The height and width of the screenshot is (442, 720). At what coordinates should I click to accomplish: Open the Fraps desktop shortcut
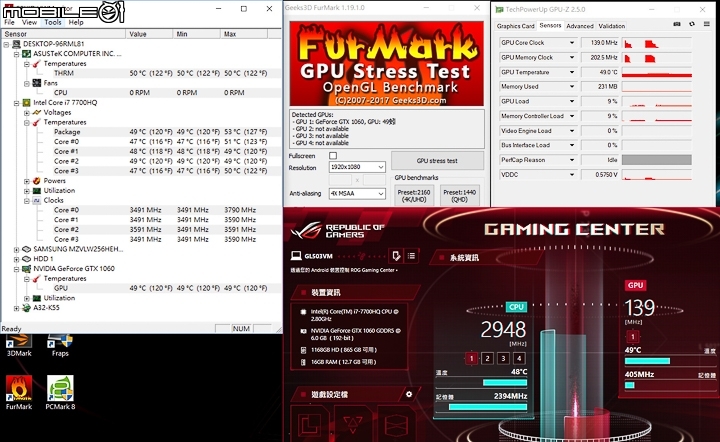[60, 346]
